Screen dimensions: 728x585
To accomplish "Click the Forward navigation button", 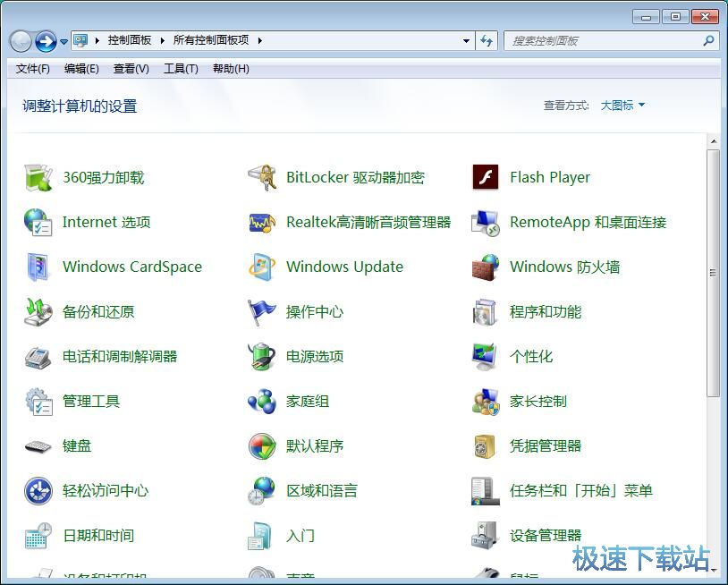I will [x=46, y=42].
